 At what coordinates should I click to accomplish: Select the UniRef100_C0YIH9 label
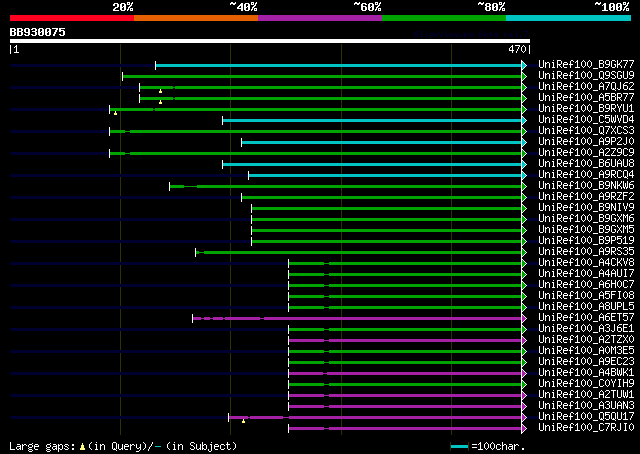pyautogui.click(x=586, y=384)
